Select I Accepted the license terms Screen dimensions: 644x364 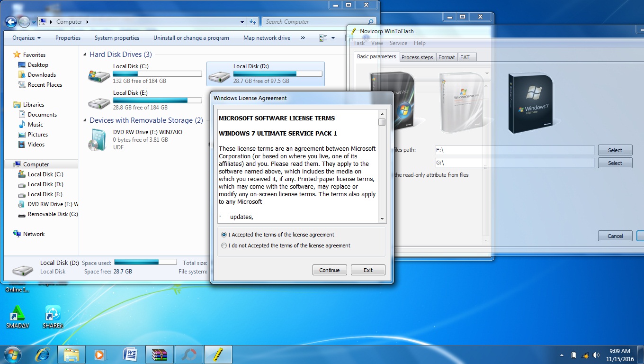pyautogui.click(x=224, y=235)
